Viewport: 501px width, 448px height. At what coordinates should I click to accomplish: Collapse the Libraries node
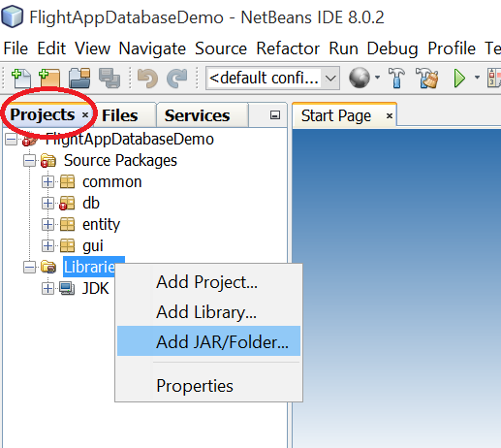(29, 267)
